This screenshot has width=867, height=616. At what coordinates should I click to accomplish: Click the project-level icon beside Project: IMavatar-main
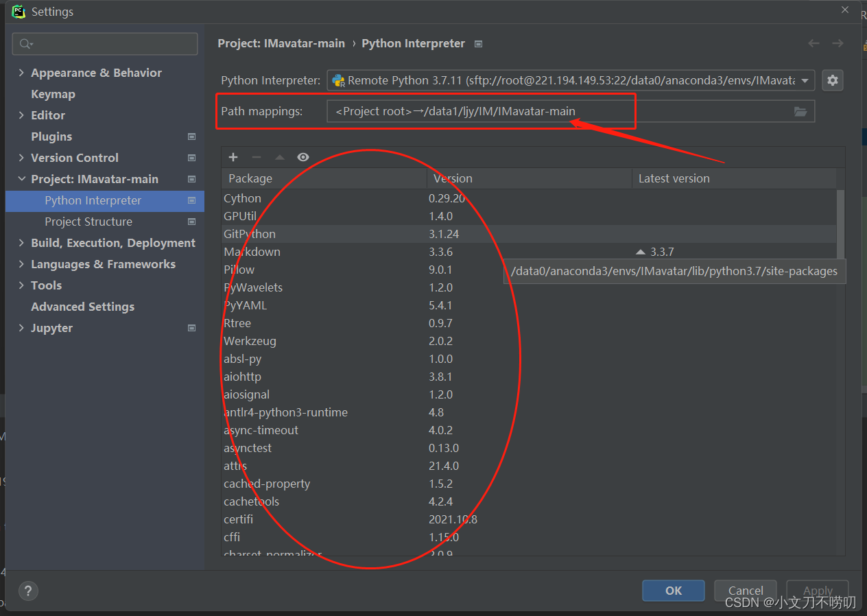(191, 179)
